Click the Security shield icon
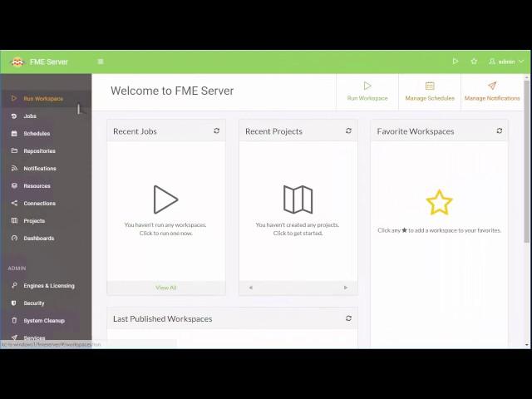Screen dimensions: 532x399 [13, 303]
